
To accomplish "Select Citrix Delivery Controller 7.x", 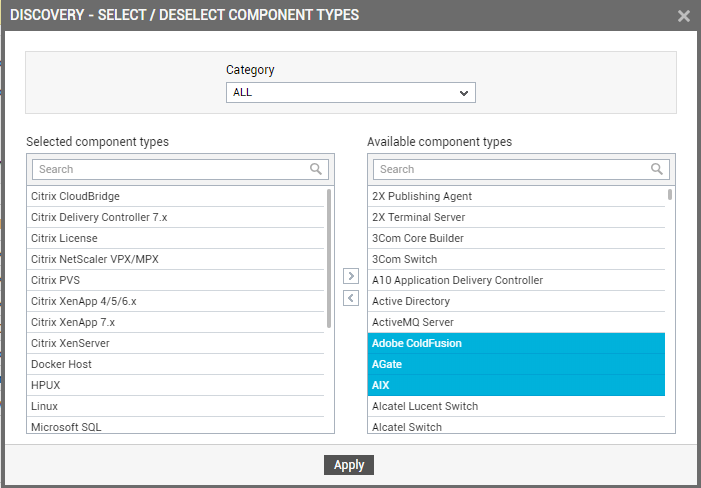I will pos(175,217).
